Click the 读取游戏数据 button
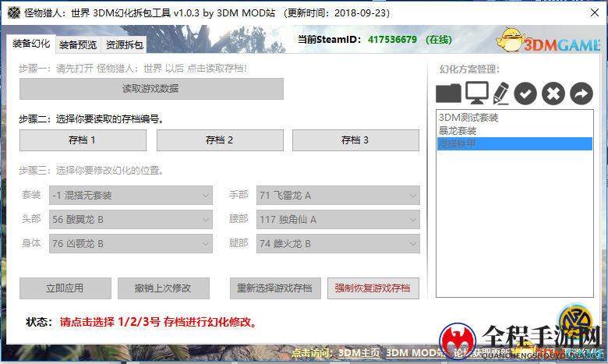Viewport: 608px width, 364px height. 151,89
